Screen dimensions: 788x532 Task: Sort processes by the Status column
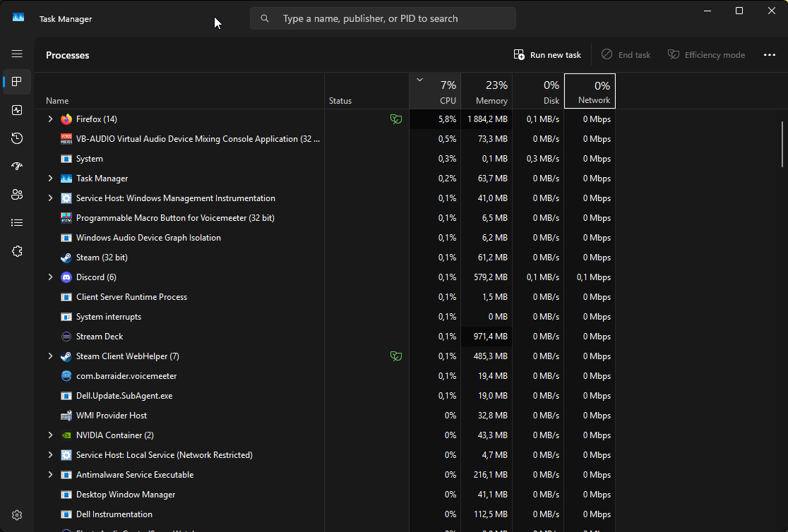click(x=367, y=92)
